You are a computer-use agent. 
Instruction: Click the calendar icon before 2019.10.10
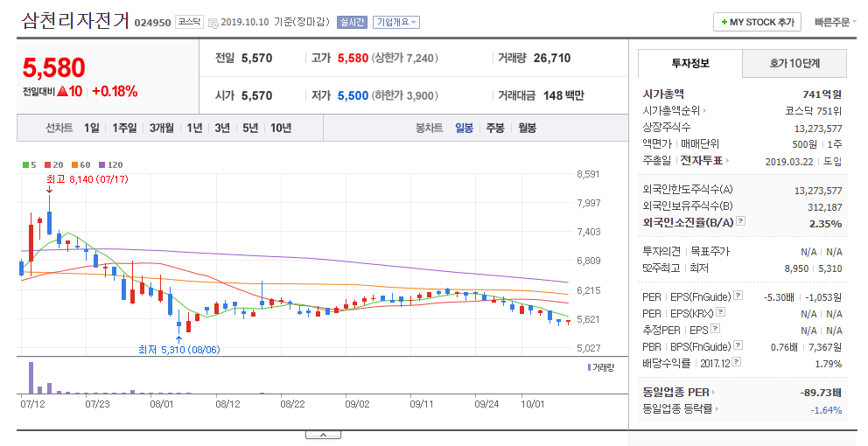[x=213, y=24]
